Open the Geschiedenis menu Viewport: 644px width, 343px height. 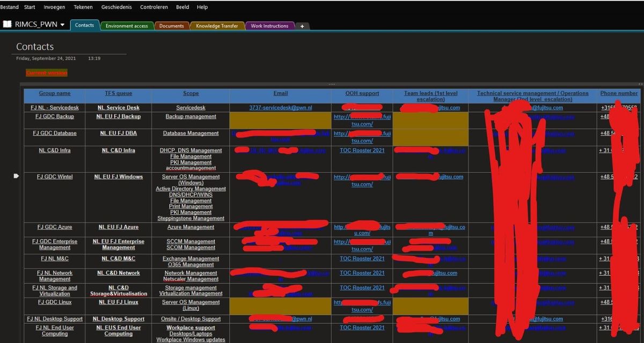point(116,7)
